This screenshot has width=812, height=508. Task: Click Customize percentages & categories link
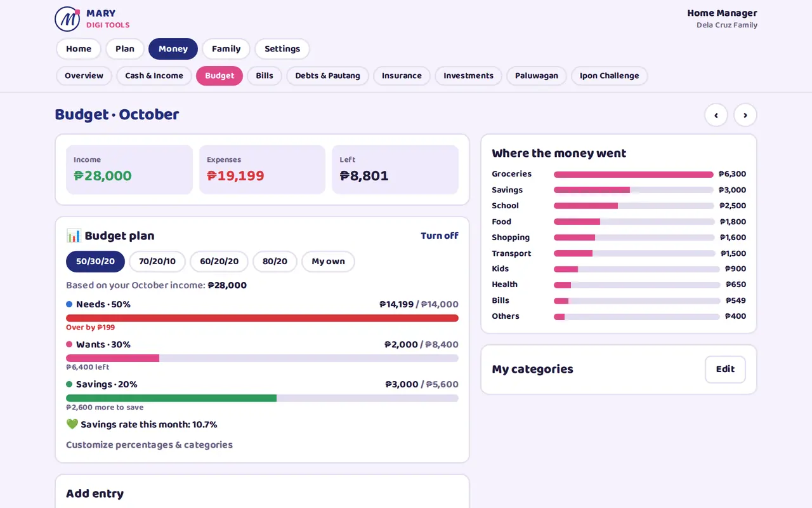(149, 445)
